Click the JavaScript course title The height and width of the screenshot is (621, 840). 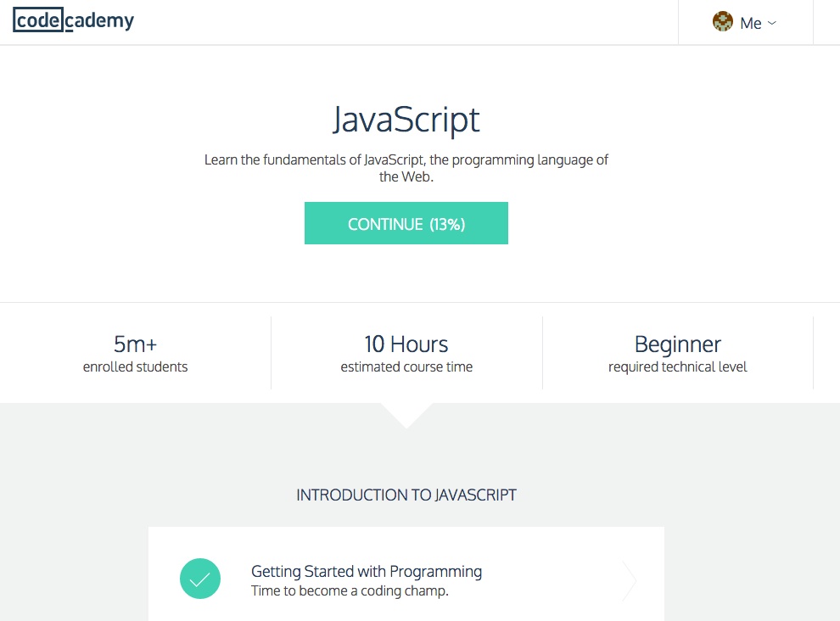click(406, 120)
